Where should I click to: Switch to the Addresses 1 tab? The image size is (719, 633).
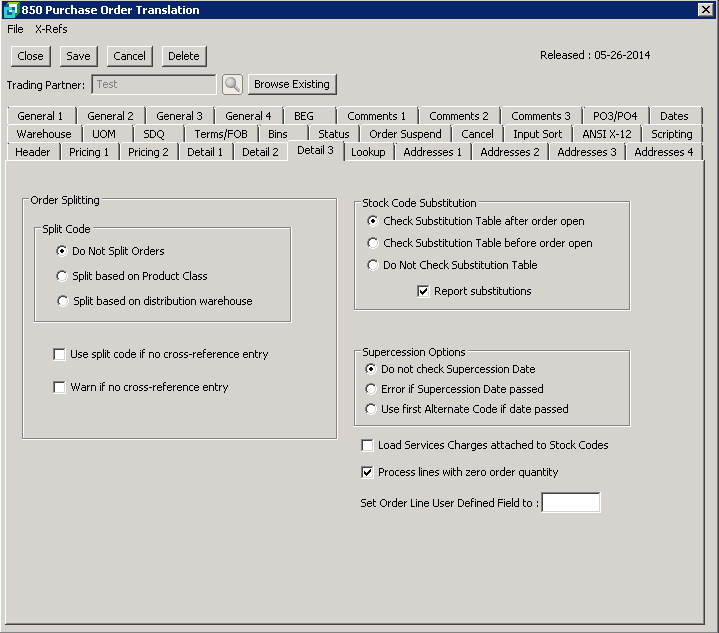click(432, 152)
